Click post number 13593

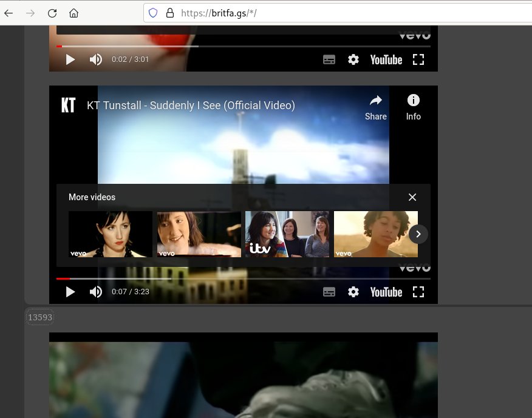pyautogui.click(x=40, y=317)
